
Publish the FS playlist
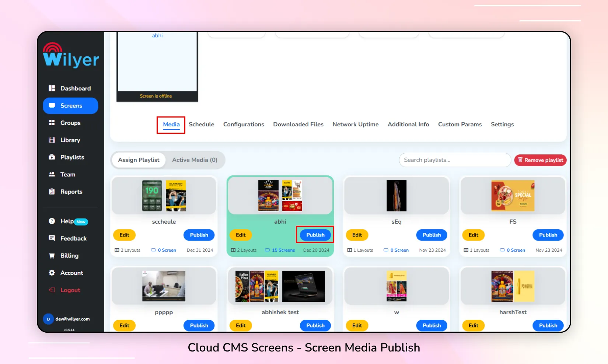pyautogui.click(x=548, y=235)
